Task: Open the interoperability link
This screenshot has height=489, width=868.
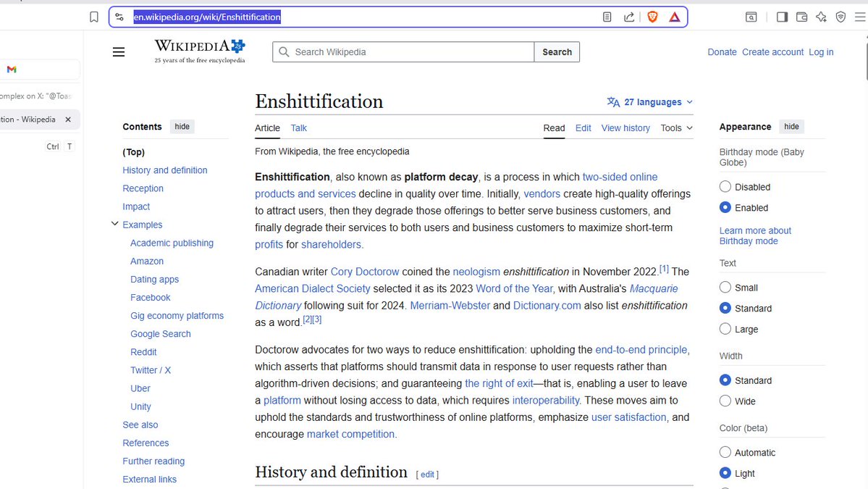Action: point(546,401)
